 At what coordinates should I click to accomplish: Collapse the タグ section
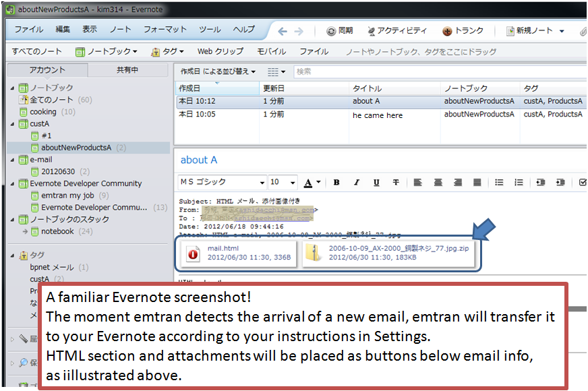click(12, 255)
